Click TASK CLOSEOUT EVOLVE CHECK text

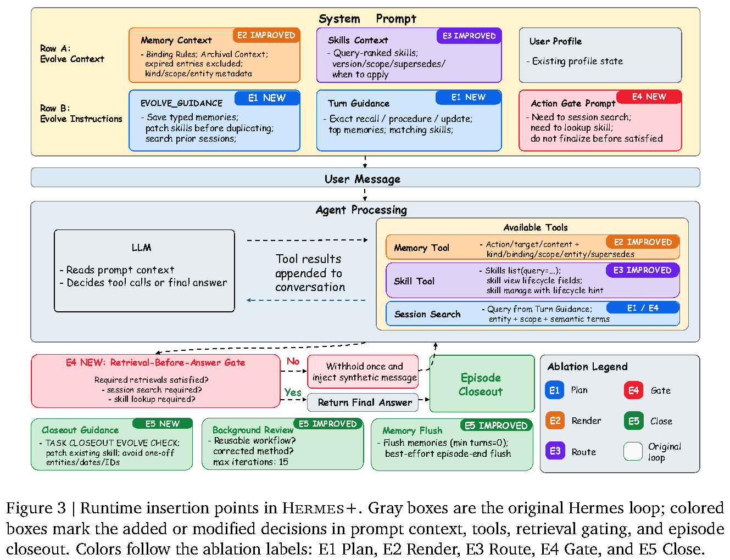112,443
